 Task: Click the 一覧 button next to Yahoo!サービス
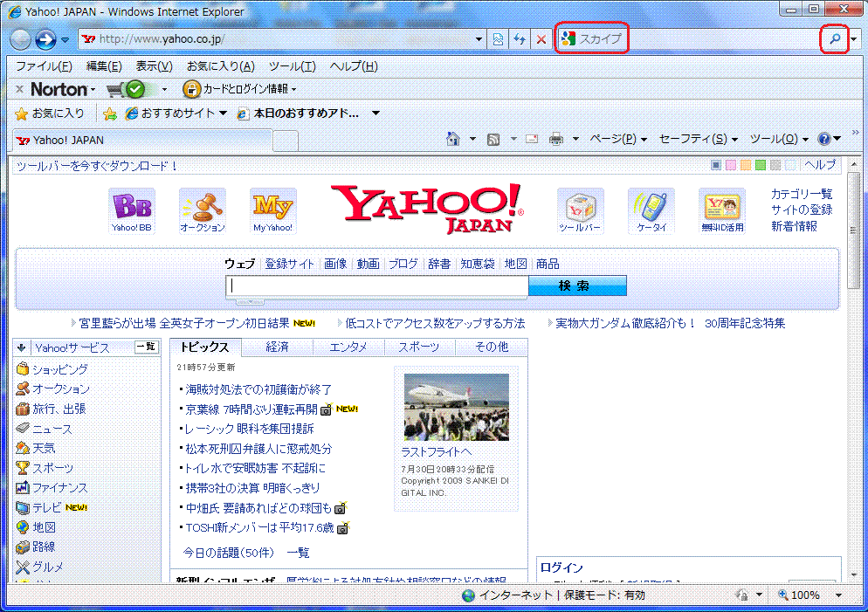[146, 347]
